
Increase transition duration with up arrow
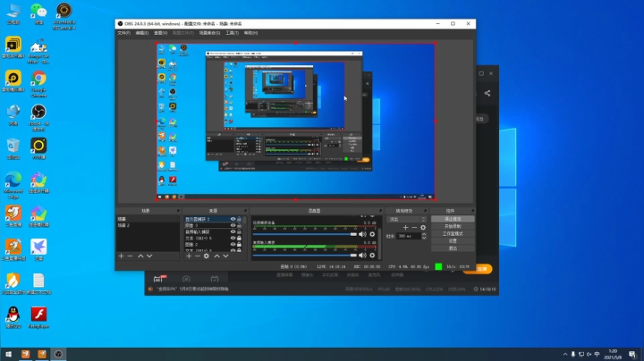424,234
